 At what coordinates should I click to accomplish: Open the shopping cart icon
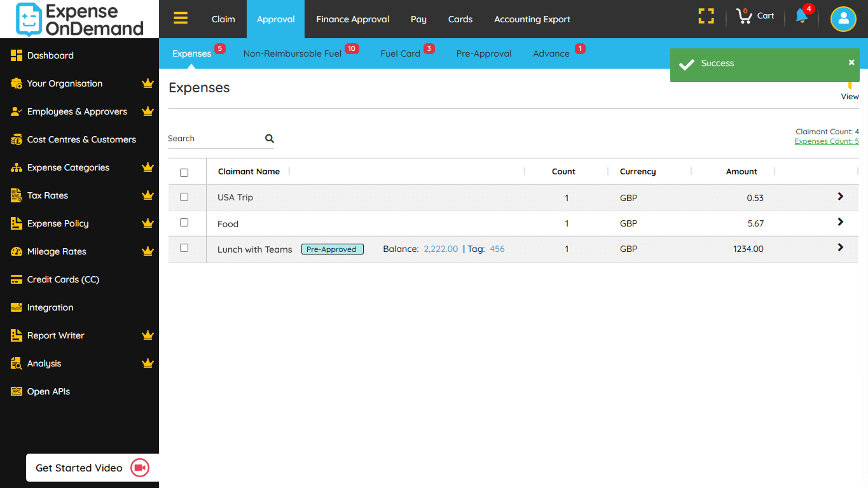pos(743,16)
